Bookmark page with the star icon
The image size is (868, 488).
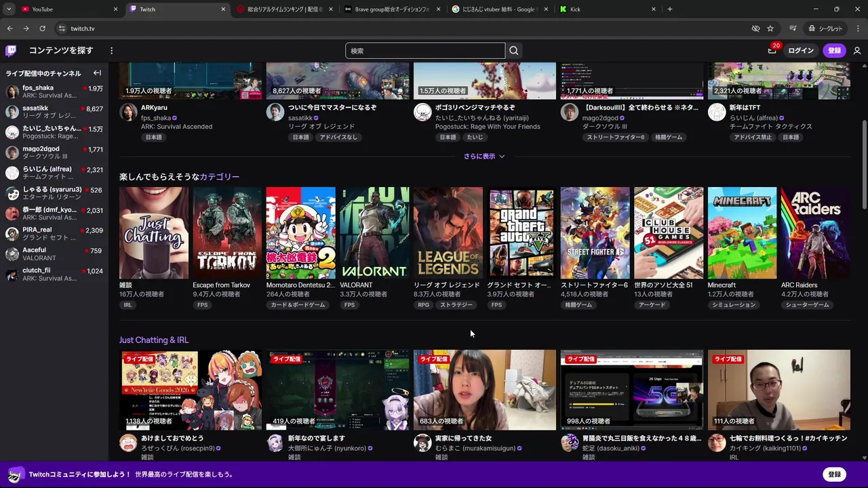(770, 28)
